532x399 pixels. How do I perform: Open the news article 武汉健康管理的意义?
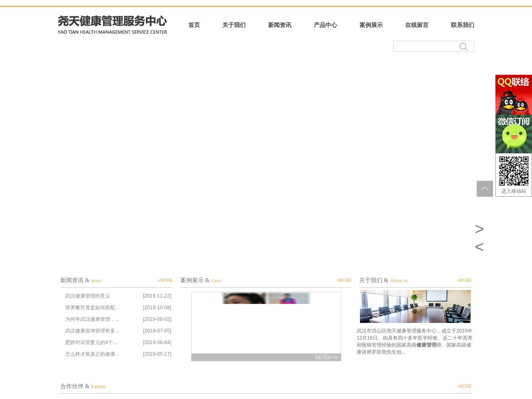87,296
